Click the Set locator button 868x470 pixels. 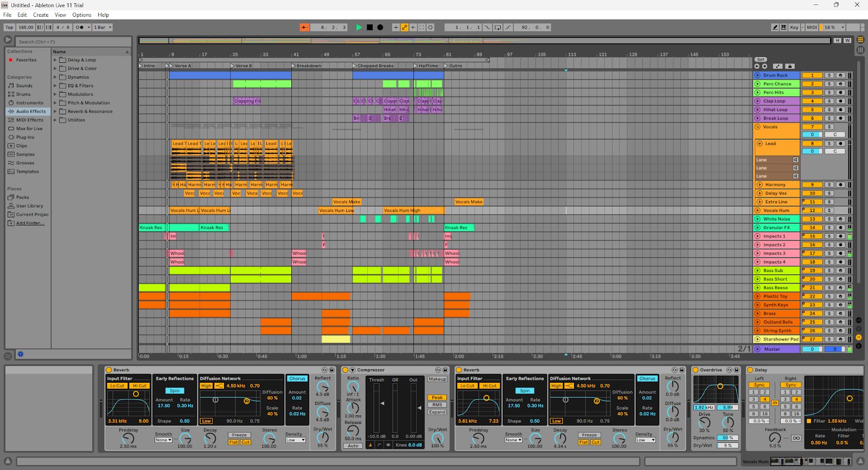pos(761,60)
